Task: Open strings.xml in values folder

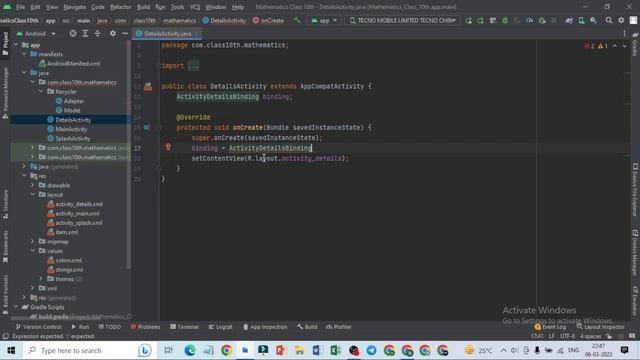Action: (x=65, y=270)
